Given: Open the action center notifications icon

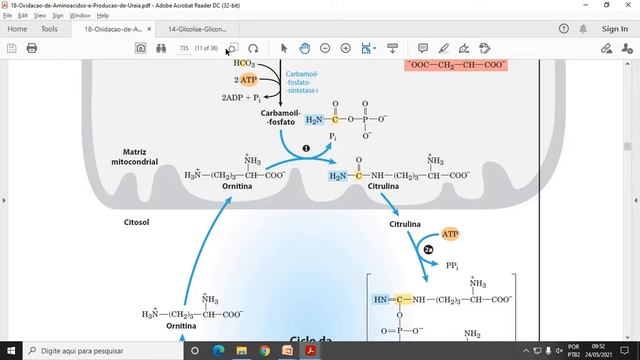Looking at the screenshot, I should coord(624,351).
